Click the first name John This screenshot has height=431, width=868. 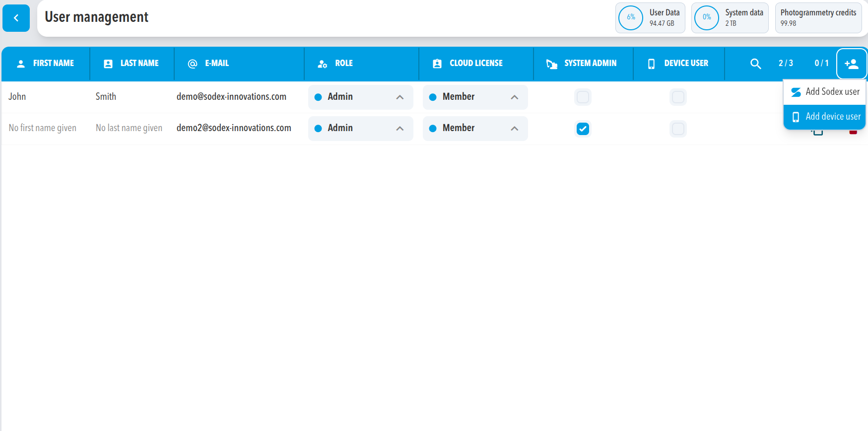tap(17, 97)
